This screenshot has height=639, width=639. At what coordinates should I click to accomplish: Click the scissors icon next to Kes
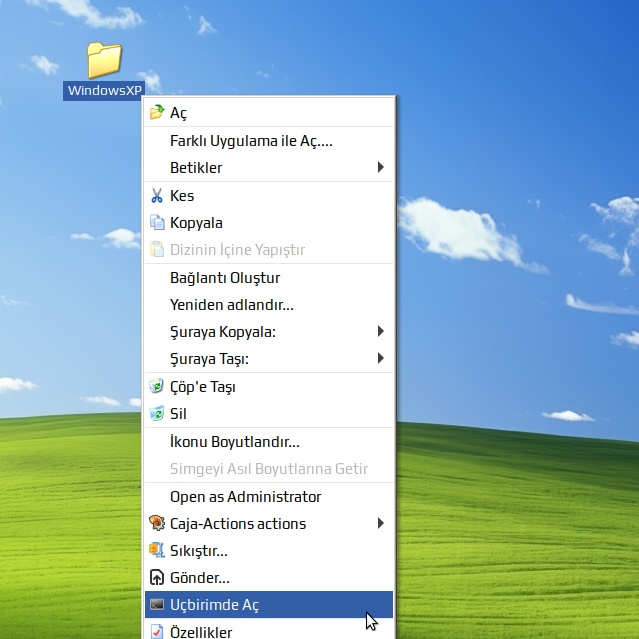point(157,196)
